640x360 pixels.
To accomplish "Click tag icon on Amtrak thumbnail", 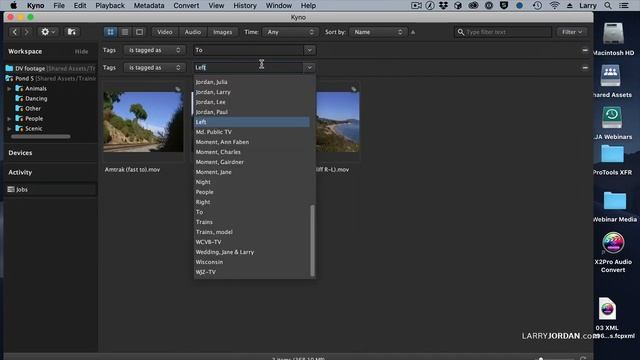I will (178, 89).
